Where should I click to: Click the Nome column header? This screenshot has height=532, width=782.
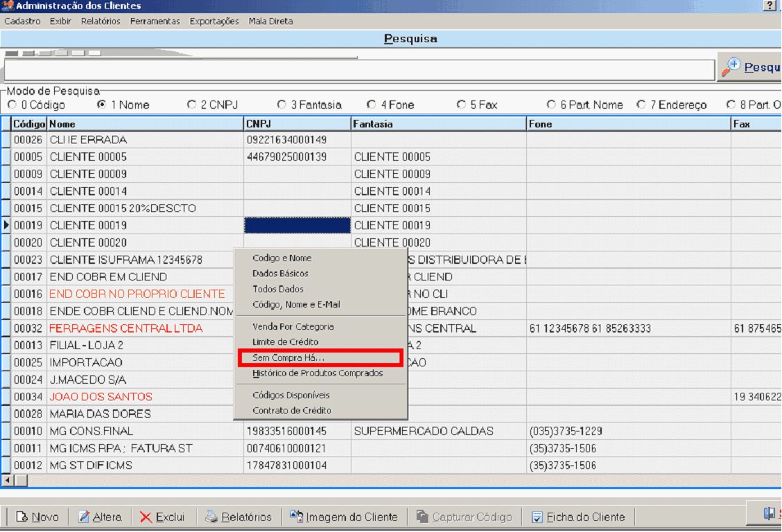(146, 124)
